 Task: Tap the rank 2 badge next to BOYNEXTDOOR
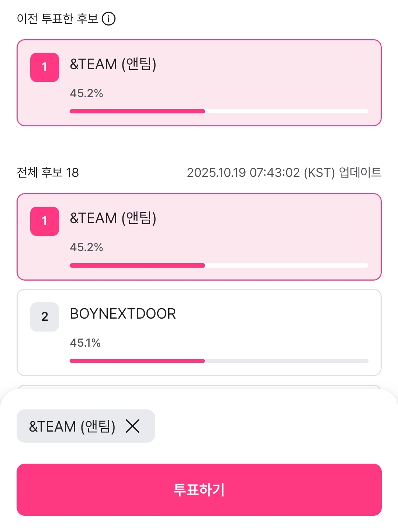[x=45, y=317]
